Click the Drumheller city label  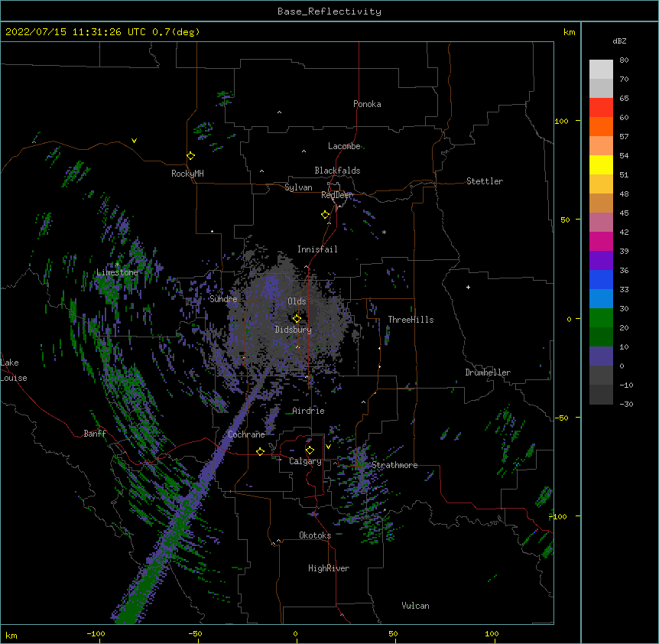488,372
